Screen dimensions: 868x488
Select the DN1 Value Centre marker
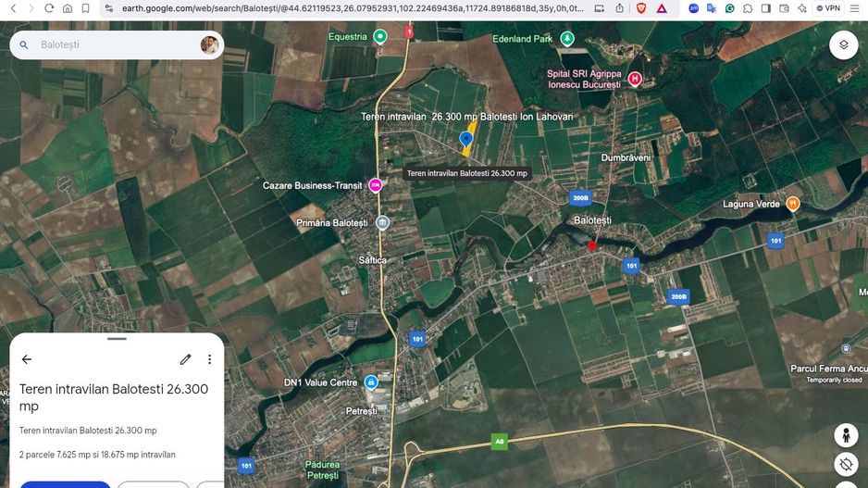tap(371, 382)
